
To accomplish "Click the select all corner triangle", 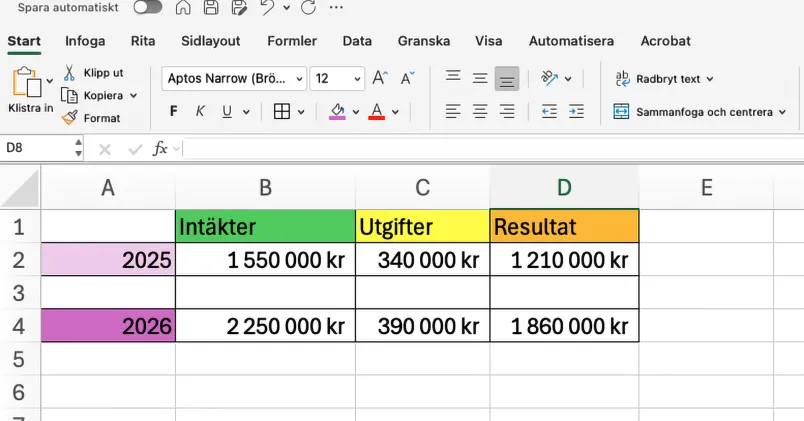I will tap(20, 189).
